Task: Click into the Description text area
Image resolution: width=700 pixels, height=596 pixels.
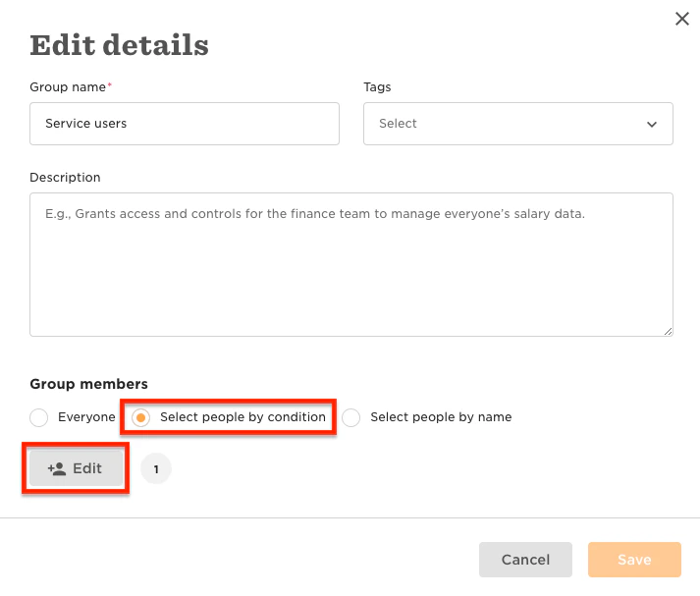Action: click(351, 264)
